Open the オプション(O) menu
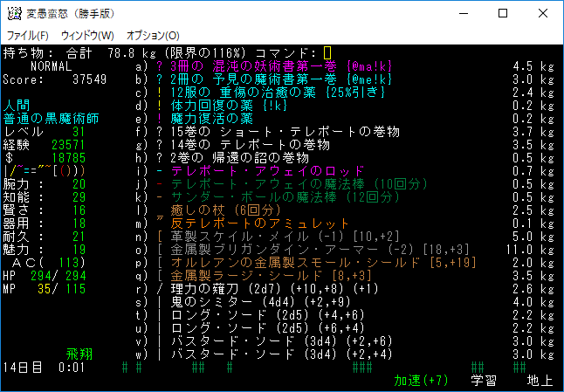Screen dimensions: 564x392 (x=153, y=35)
